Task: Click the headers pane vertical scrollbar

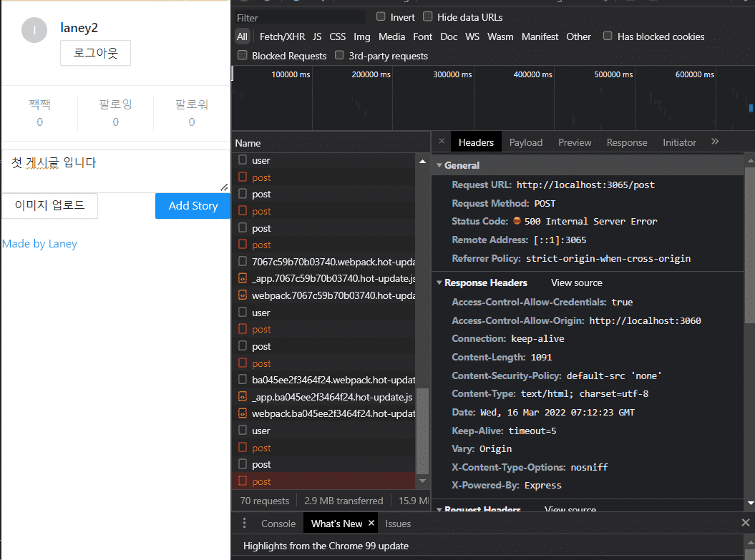Action: pos(749,245)
